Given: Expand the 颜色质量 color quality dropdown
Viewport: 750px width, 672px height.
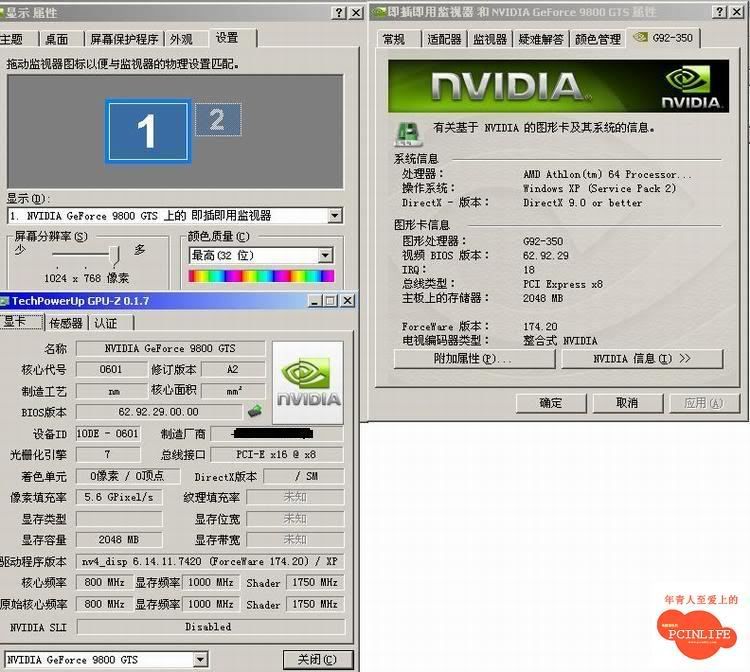Looking at the screenshot, I should (325, 255).
